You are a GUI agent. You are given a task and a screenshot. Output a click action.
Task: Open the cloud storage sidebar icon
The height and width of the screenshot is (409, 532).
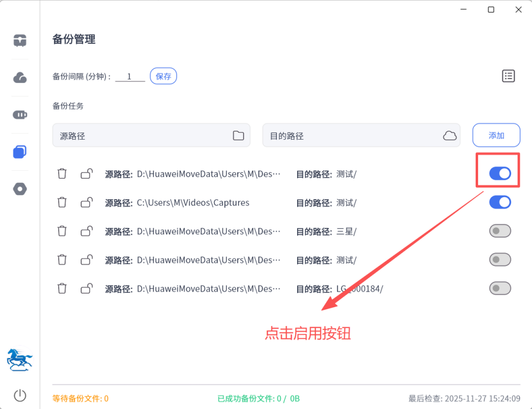click(20, 78)
